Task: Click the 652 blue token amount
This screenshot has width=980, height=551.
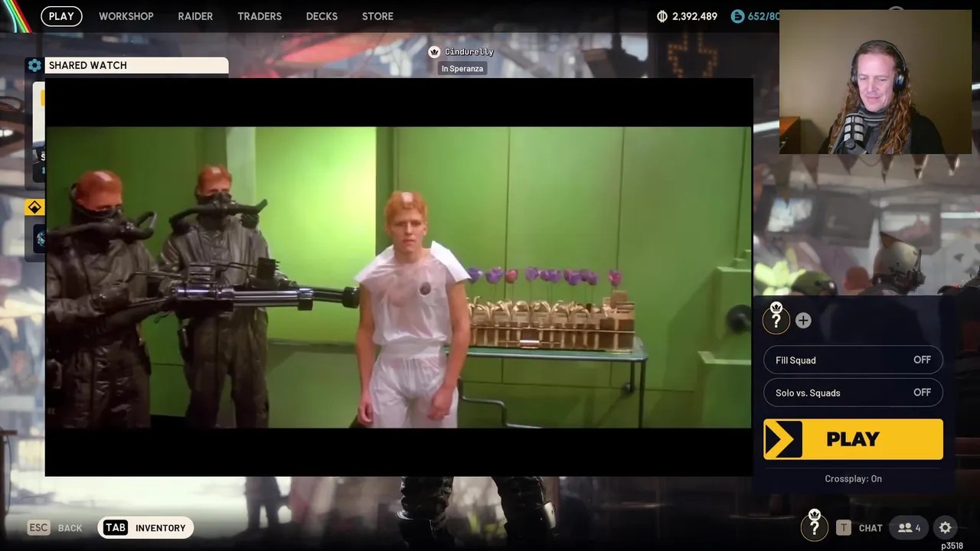Action: click(x=763, y=16)
